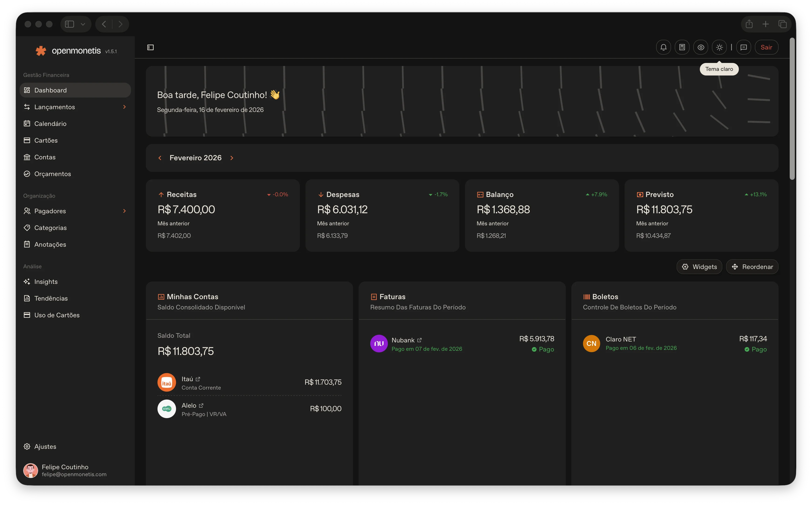Select Insights under Análise
This screenshot has height=505, width=812.
point(46,282)
